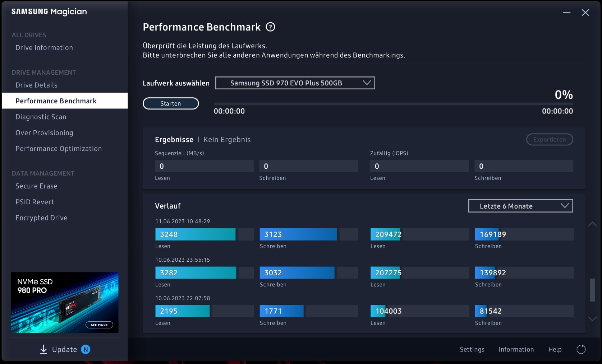Open Performance Optimization

(59, 149)
